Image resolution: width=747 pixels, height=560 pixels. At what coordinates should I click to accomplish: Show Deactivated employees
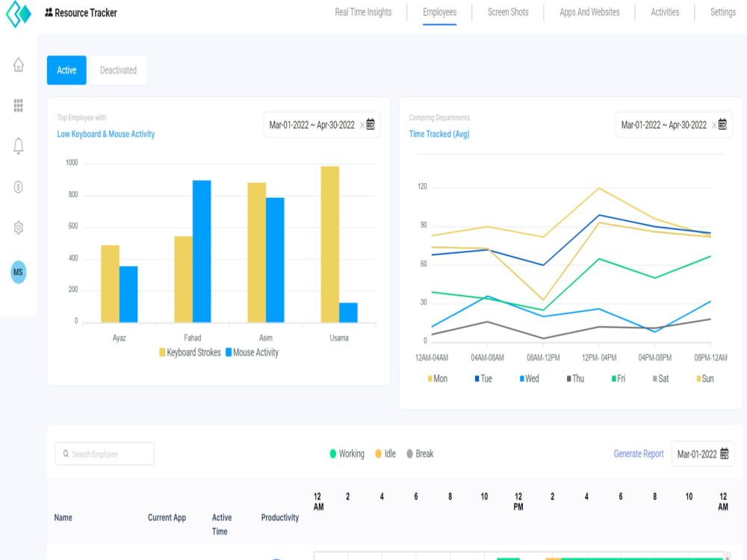118,70
